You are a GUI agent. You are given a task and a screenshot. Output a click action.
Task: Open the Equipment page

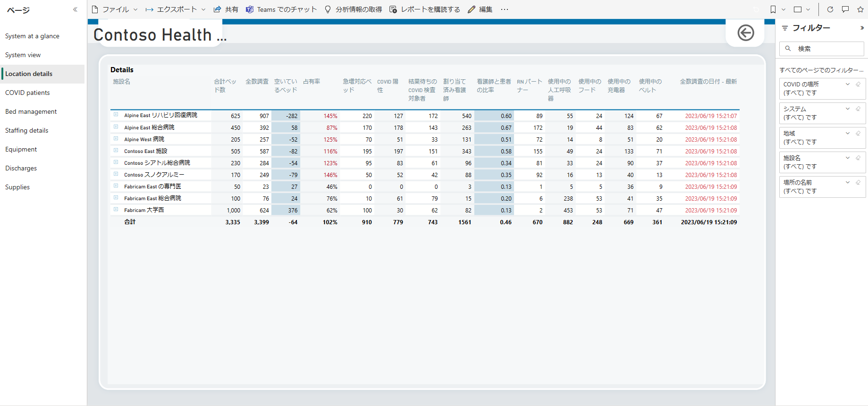tap(43, 150)
